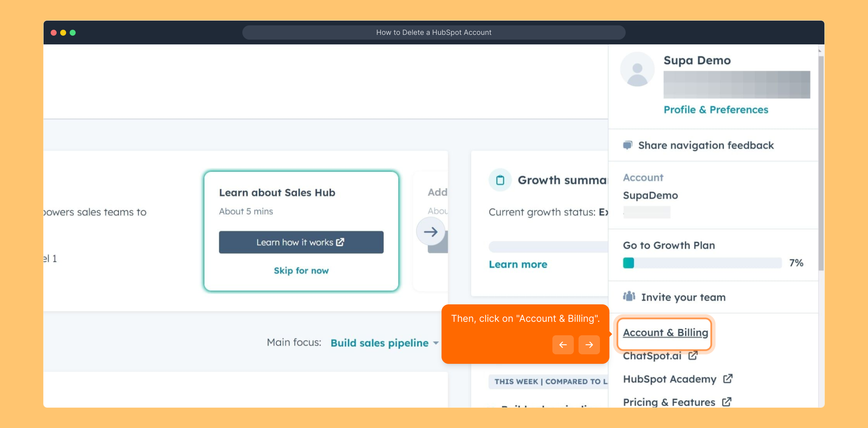868x428 pixels.
Task: Click Skip for now link
Action: pos(301,271)
